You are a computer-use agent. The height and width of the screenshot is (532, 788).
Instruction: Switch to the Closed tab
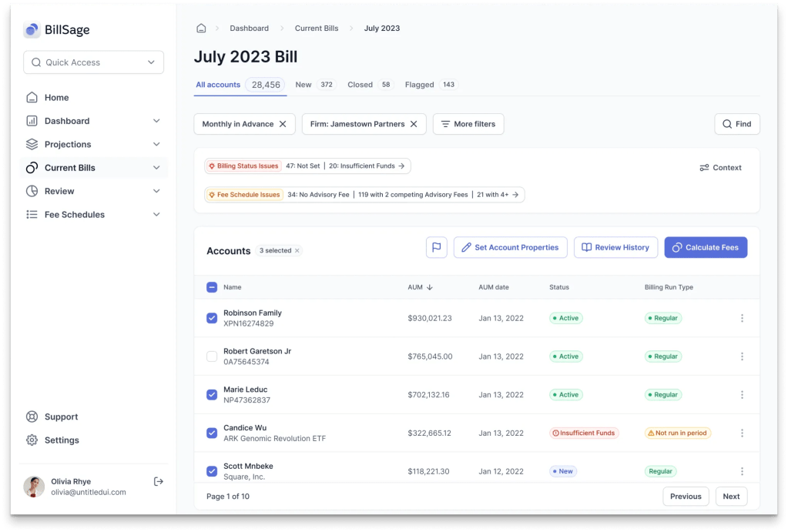360,85
